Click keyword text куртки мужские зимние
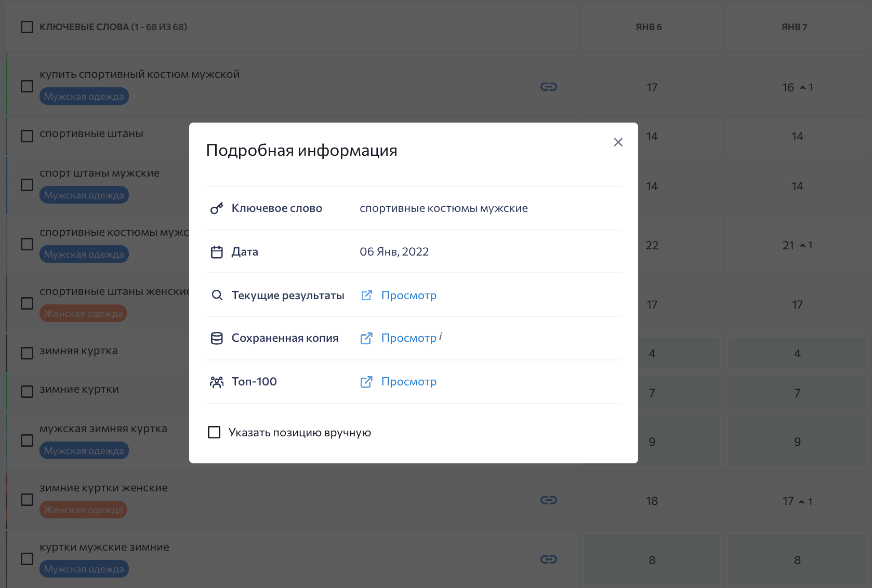The width and height of the screenshot is (872, 588). click(x=104, y=547)
